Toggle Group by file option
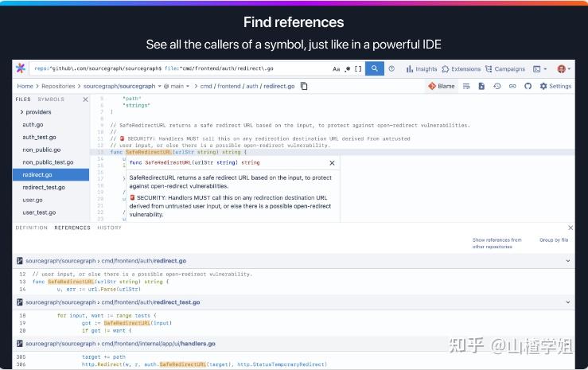The height and width of the screenshot is (370, 588). click(x=554, y=240)
